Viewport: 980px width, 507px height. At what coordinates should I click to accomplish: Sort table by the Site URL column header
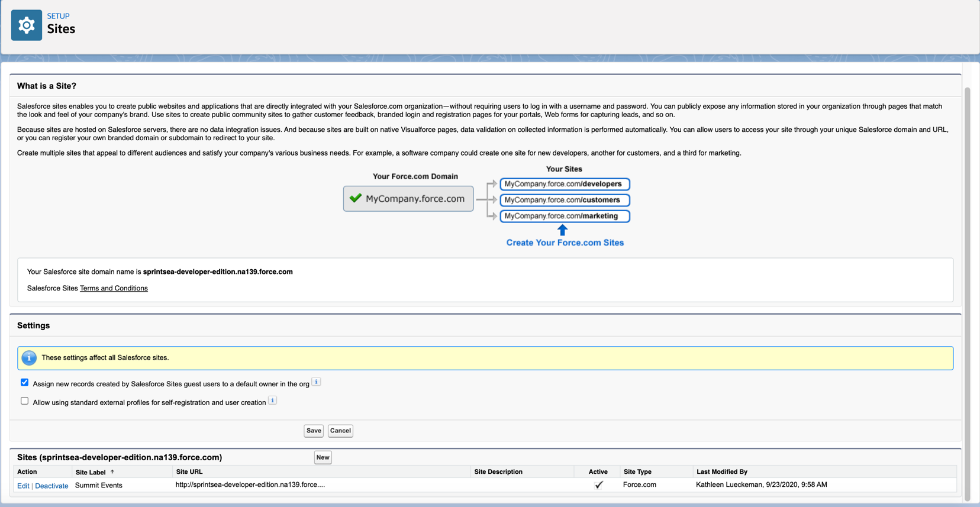pyautogui.click(x=189, y=472)
